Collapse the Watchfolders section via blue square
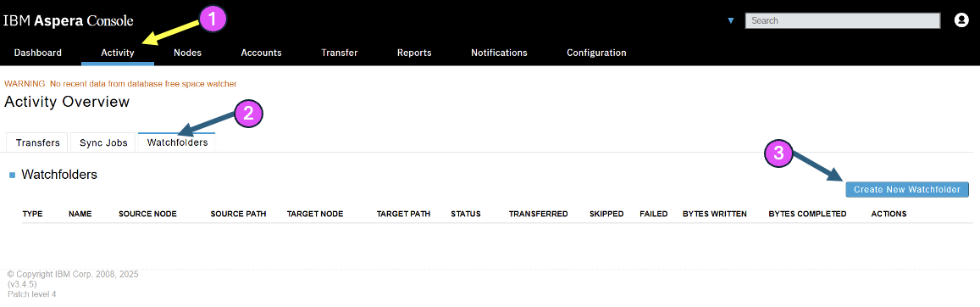 click(12, 176)
